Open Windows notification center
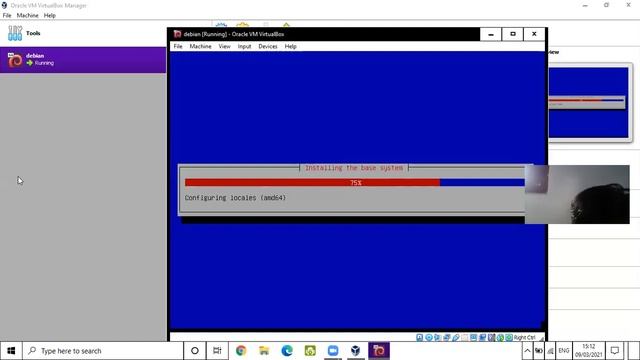The image size is (640, 360). coord(615,351)
